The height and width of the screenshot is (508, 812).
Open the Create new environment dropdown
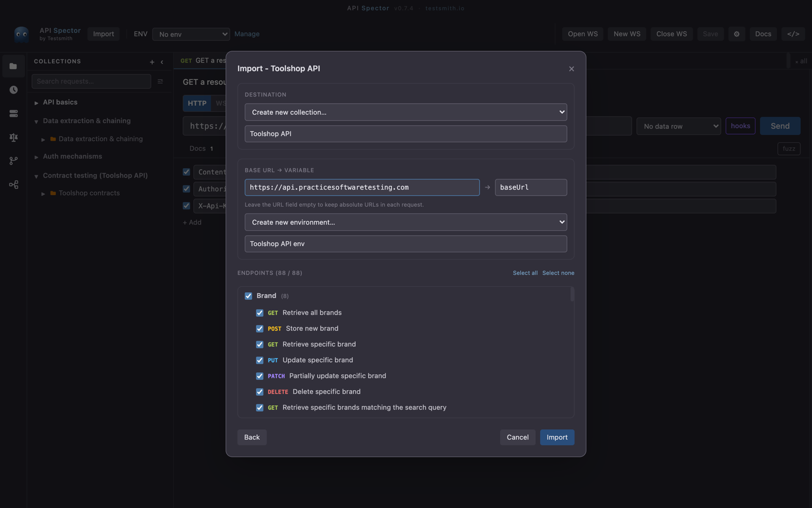[405, 222]
